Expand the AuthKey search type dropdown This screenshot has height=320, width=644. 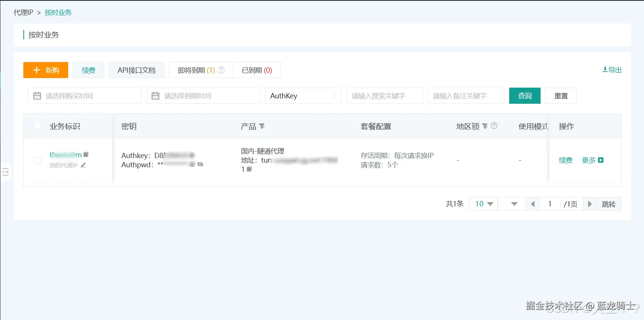[x=303, y=96]
